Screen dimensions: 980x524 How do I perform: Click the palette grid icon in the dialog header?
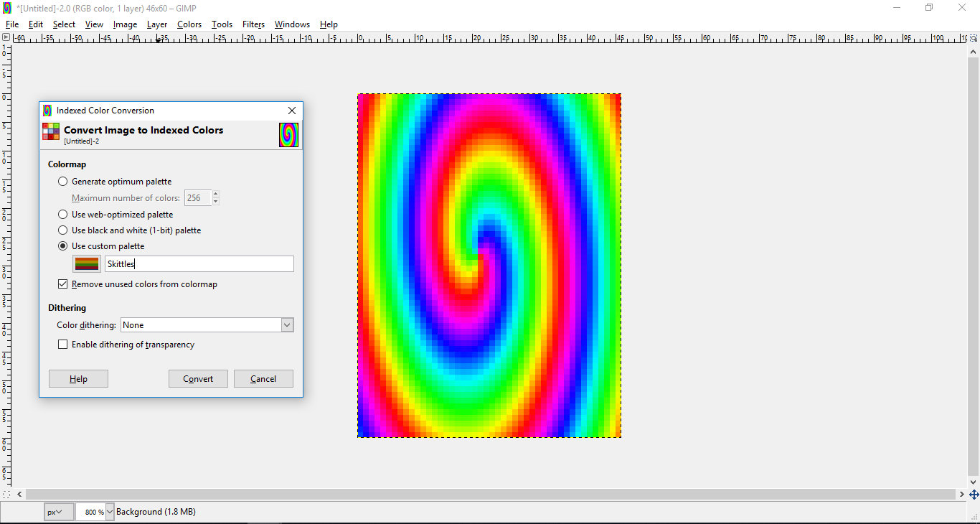click(51, 131)
